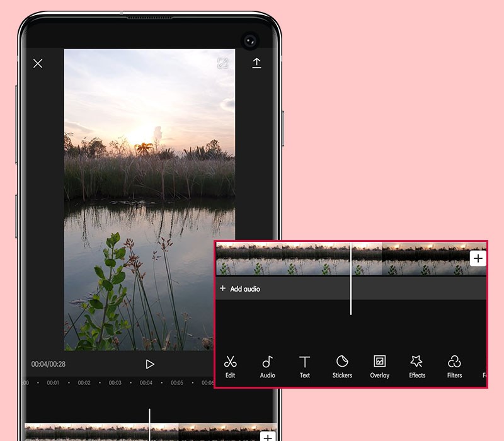504x441 pixels.
Task: Close the editor with the X icon
Action: [x=39, y=63]
